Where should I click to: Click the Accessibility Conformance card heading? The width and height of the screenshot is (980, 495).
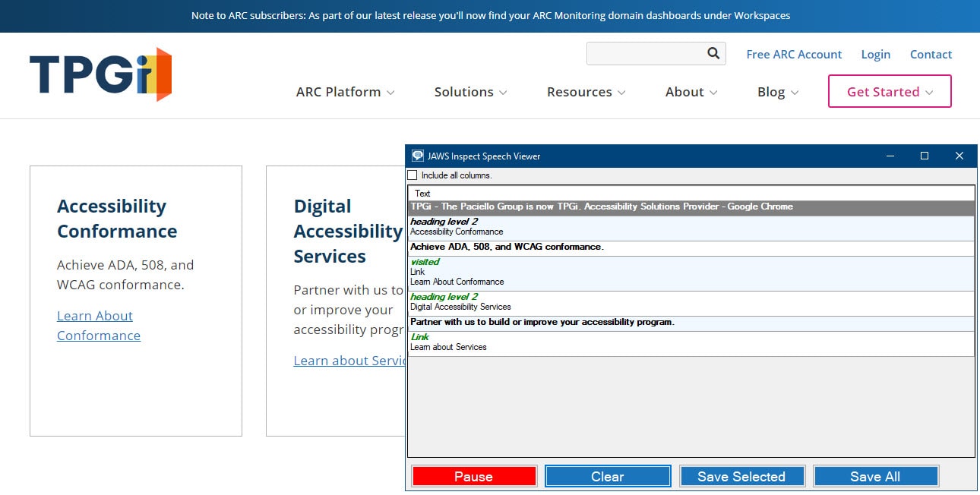(x=117, y=219)
